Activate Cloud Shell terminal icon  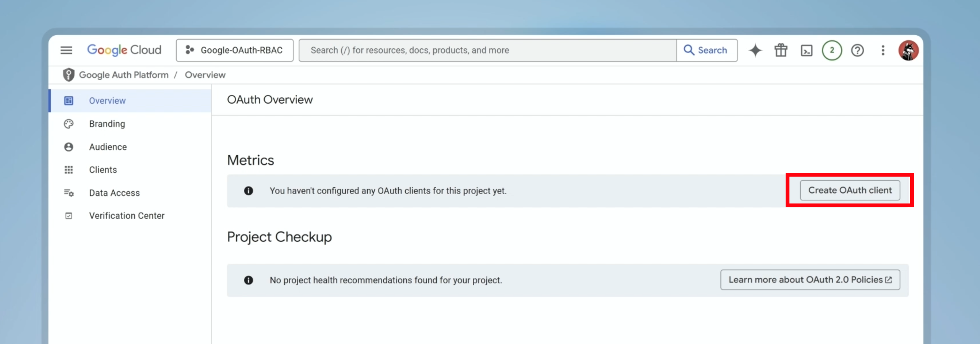point(806,50)
